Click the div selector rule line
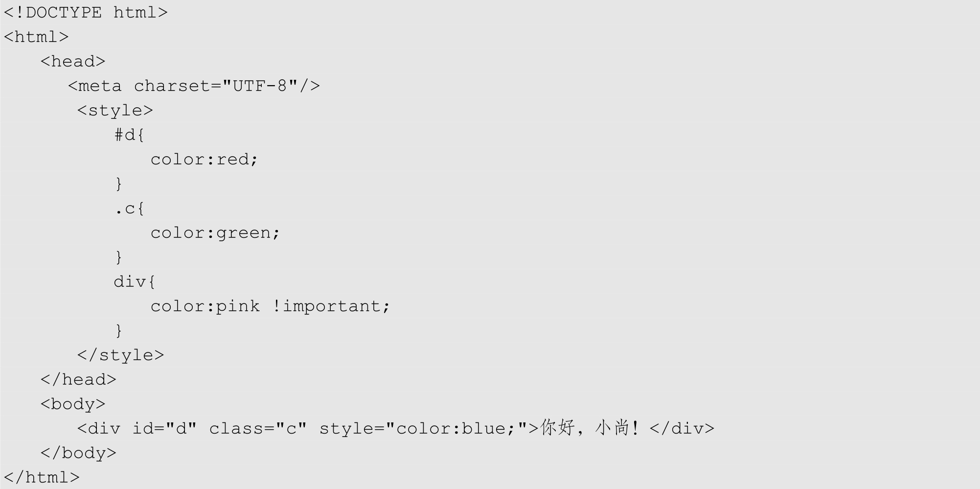The height and width of the screenshot is (489, 980). tap(134, 281)
